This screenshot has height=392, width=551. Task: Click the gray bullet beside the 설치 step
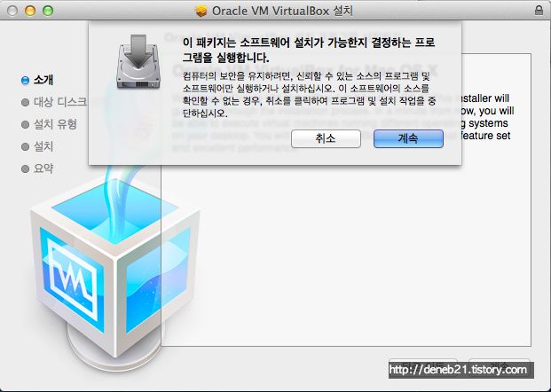coord(25,146)
